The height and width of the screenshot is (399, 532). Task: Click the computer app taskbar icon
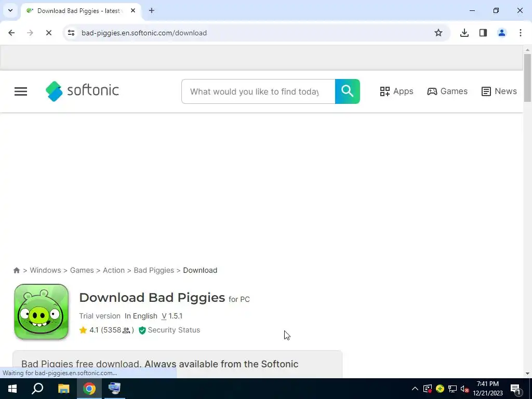tap(115, 389)
